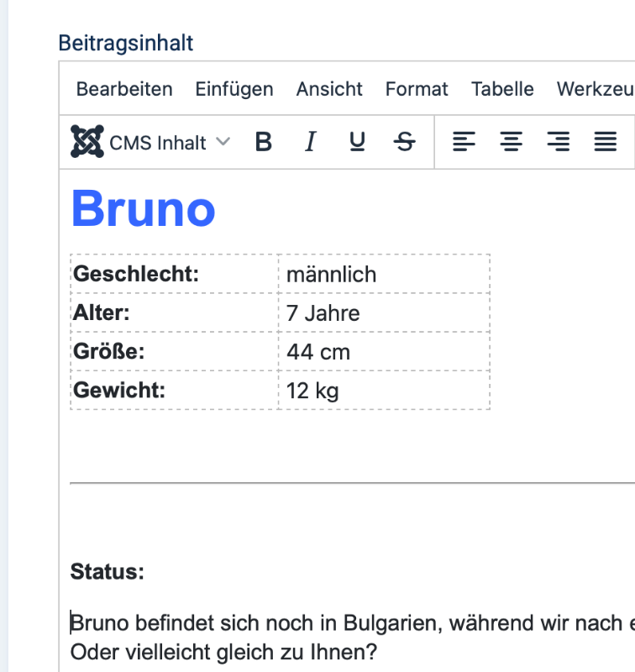The height and width of the screenshot is (672, 635).
Task: Open the Ansicht menu
Action: (x=329, y=89)
